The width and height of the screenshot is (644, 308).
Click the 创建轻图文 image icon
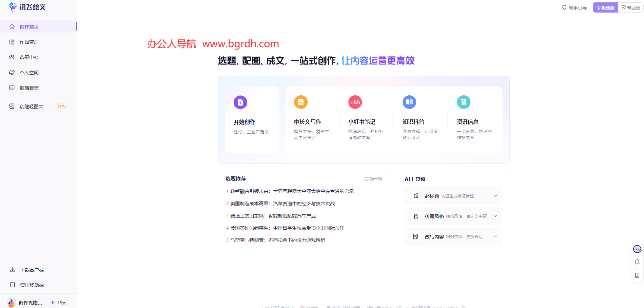12,106
